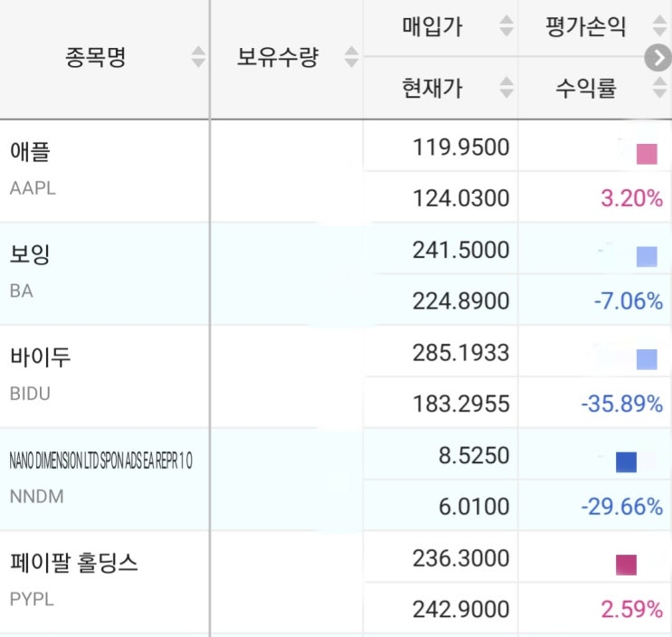This screenshot has height=637, width=672.
Task: Click the -29.66% return value
Action: [622, 507]
